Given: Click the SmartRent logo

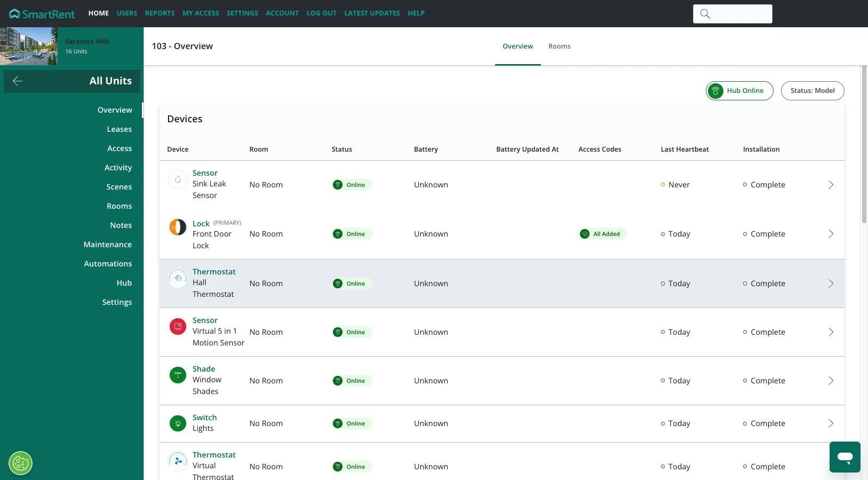Looking at the screenshot, I should [x=42, y=13].
